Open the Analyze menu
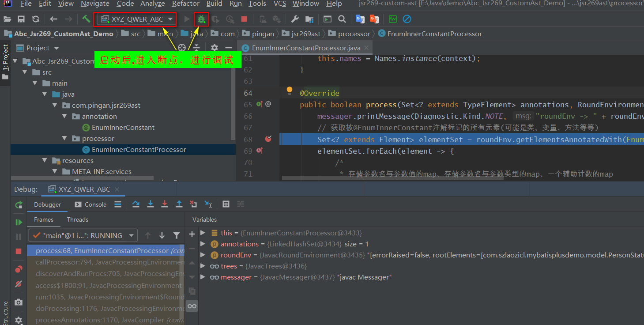The height and width of the screenshot is (325, 644). (153, 4)
